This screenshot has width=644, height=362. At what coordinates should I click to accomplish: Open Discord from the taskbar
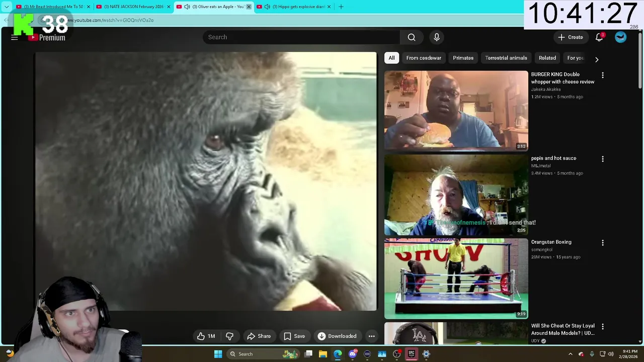pos(353,354)
